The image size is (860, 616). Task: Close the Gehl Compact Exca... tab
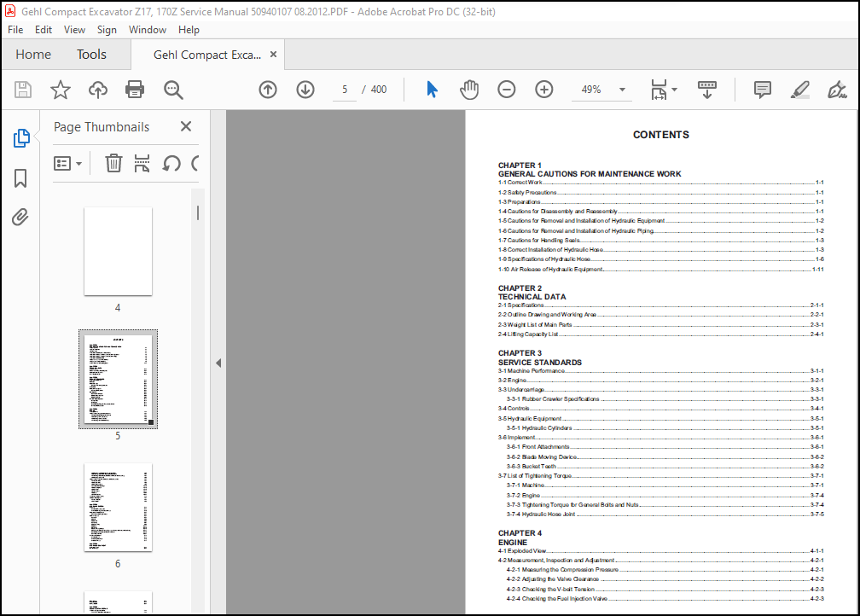[274, 55]
